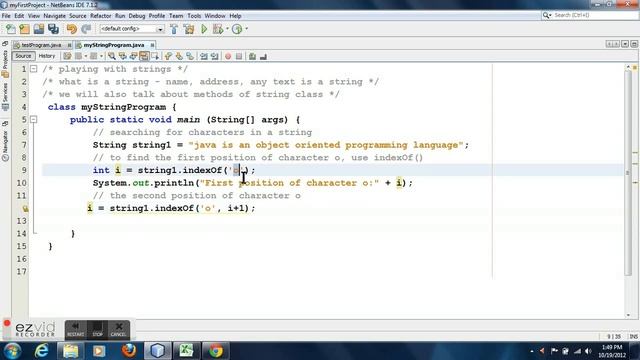Click the volume speaker tray icon

pyautogui.click(x=588, y=351)
